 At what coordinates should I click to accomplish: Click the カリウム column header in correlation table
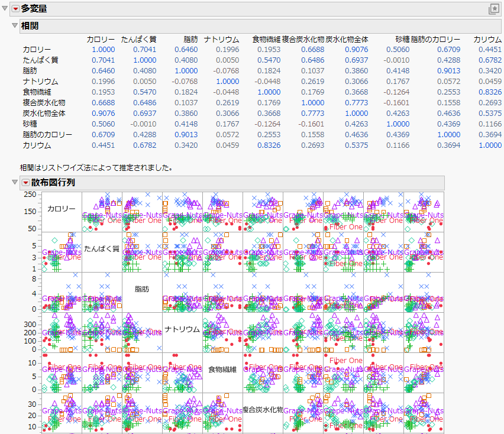[487, 40]
